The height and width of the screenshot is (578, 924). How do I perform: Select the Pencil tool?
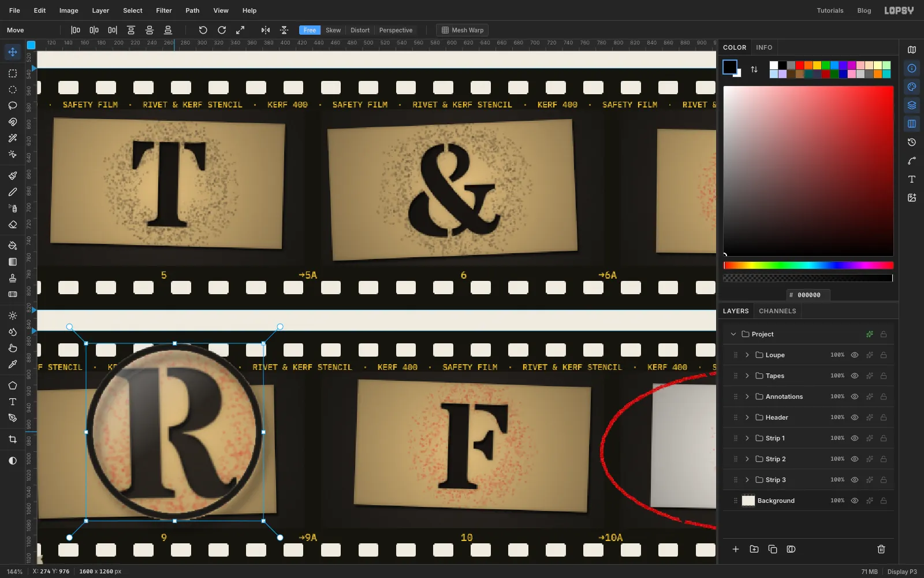(x=12, y=192)
